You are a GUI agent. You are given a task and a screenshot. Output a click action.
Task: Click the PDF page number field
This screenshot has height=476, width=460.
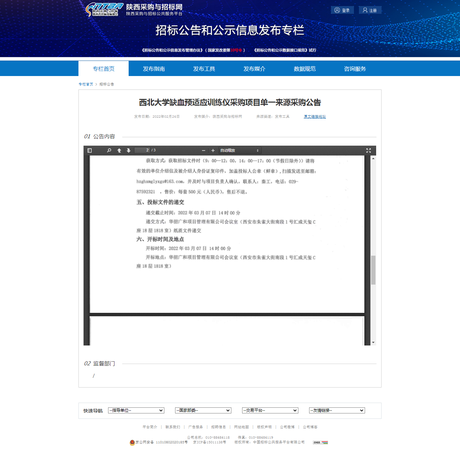coord(142,150)
